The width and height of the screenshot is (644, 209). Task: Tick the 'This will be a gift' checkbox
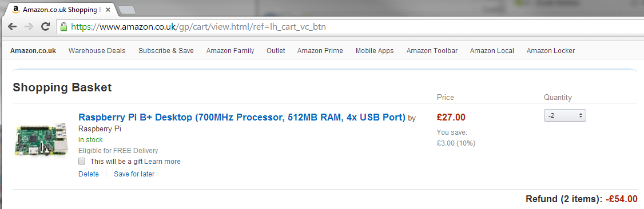82,161
